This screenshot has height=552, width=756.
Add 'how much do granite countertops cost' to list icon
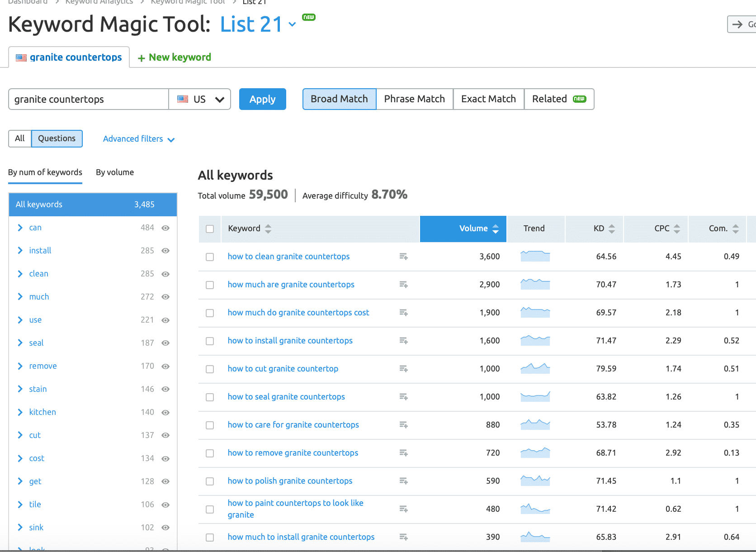click(x=403, y=313)
